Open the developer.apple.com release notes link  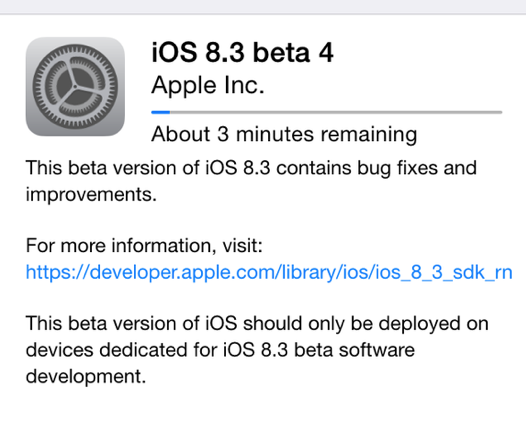269,272
